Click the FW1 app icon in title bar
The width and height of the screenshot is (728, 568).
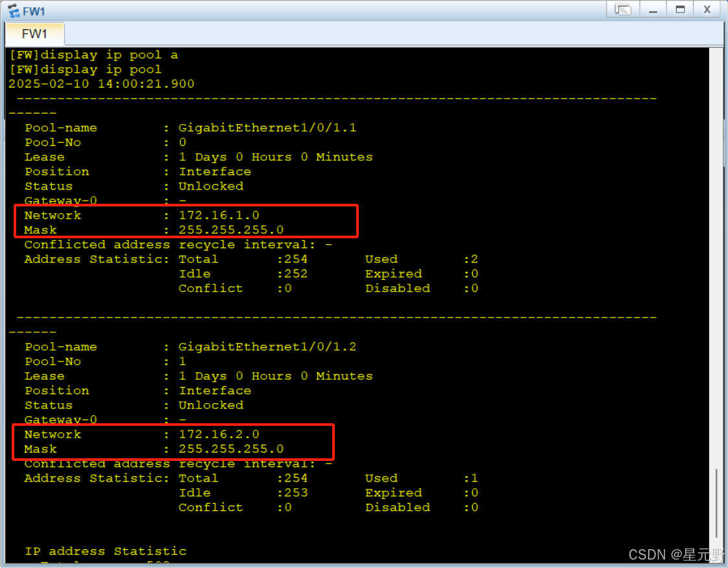14,10
